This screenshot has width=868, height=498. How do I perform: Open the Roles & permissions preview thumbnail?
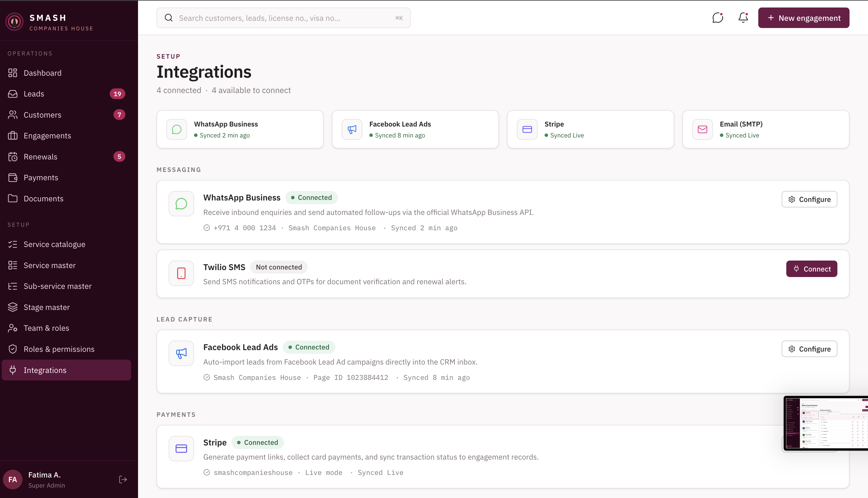point(826,423)
